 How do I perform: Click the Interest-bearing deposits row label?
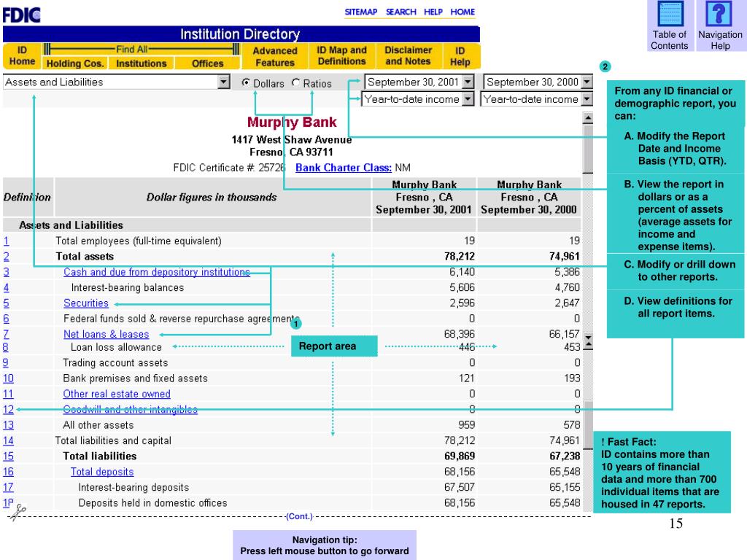coord(133,488)
